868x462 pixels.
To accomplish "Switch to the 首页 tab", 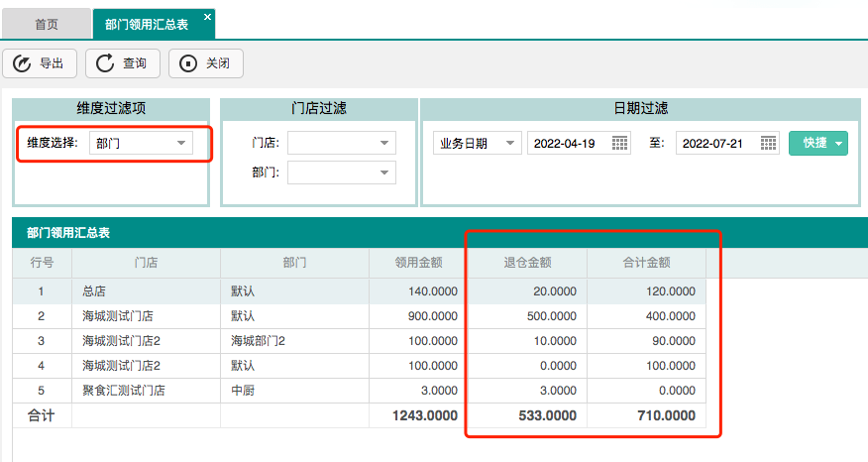I will [47, 24].
